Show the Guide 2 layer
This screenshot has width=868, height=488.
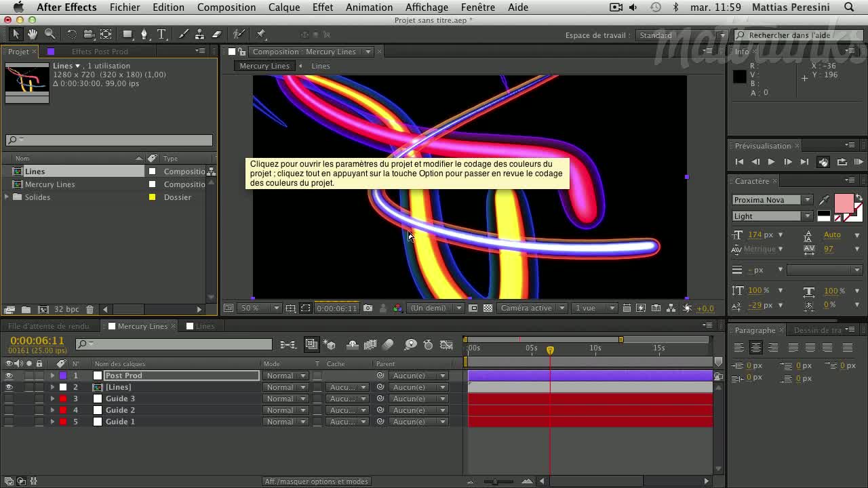coord(9,410)
